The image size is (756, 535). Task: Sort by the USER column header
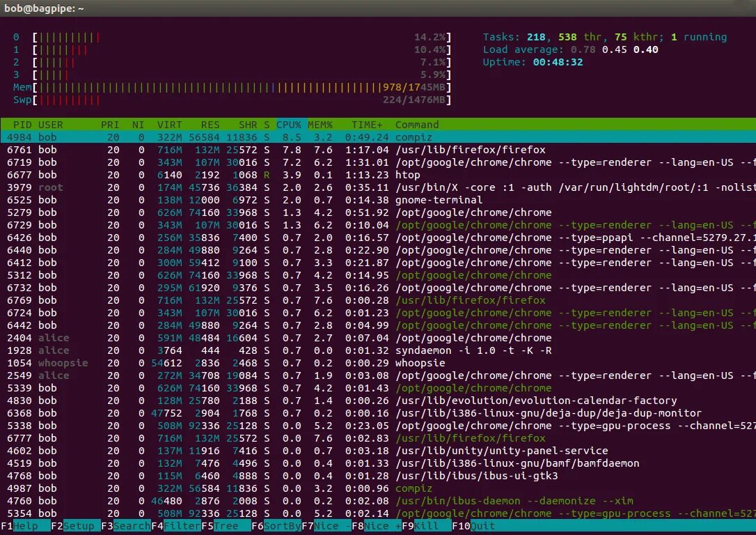point(50,125)
